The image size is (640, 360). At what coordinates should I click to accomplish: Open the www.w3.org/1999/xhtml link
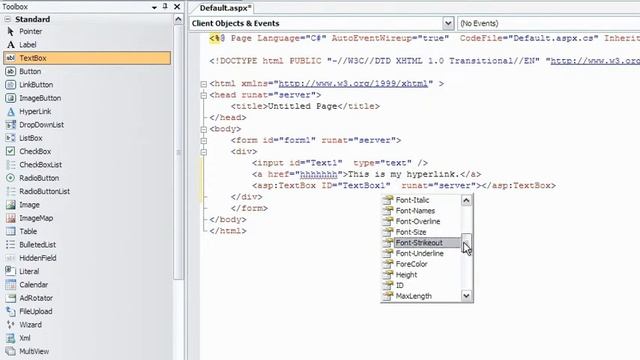(x=353, y=84)
